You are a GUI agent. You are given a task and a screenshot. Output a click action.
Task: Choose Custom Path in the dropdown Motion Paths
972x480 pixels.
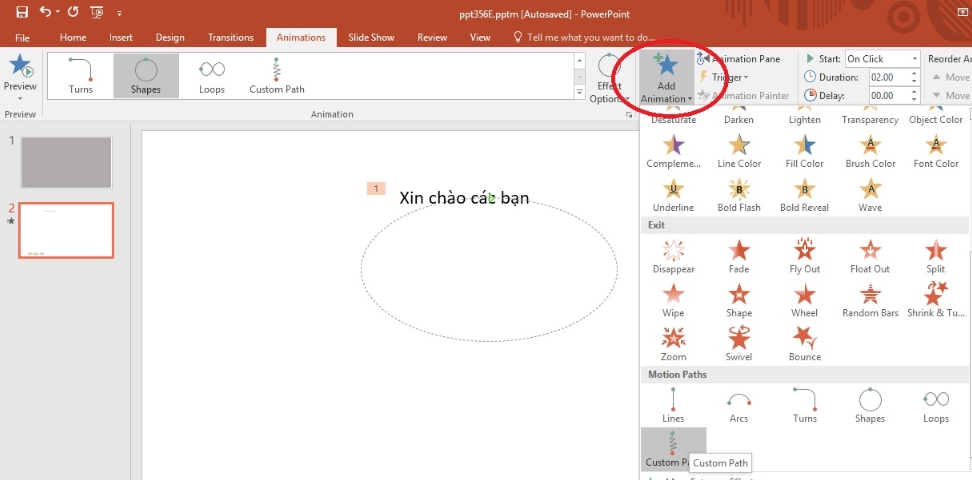[x=673, y=449]
